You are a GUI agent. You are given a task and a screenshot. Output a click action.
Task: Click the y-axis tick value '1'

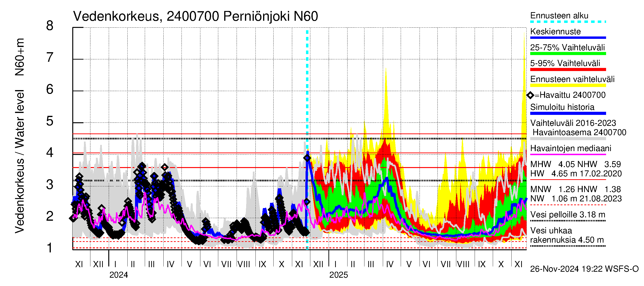pyautogui.click(x=50, y=248)
